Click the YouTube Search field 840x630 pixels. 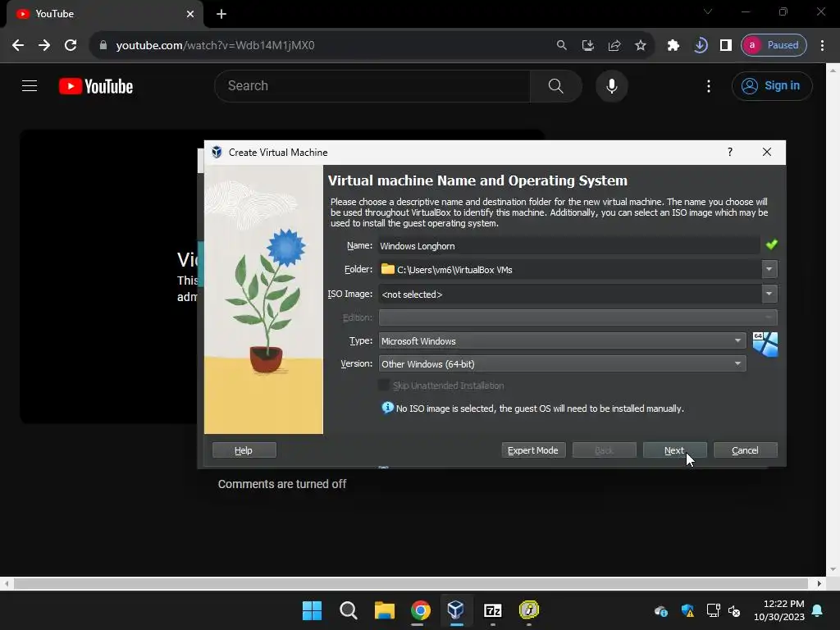click(372, 85)
